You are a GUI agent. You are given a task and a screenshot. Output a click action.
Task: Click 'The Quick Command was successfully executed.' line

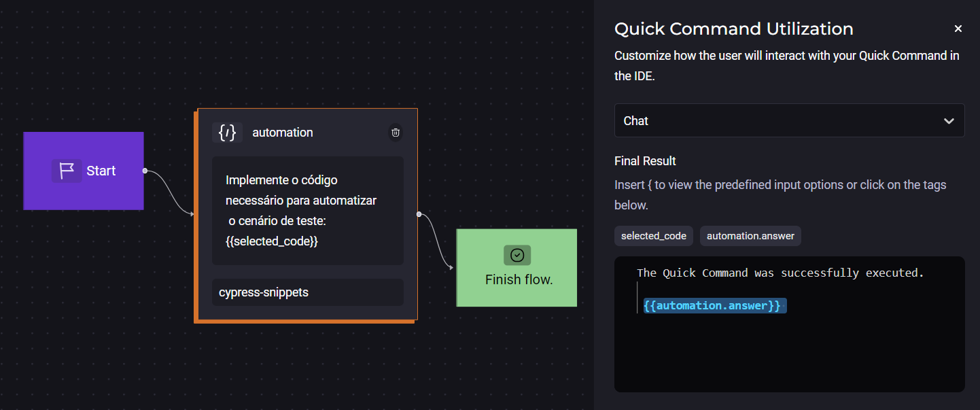point(780,273)
